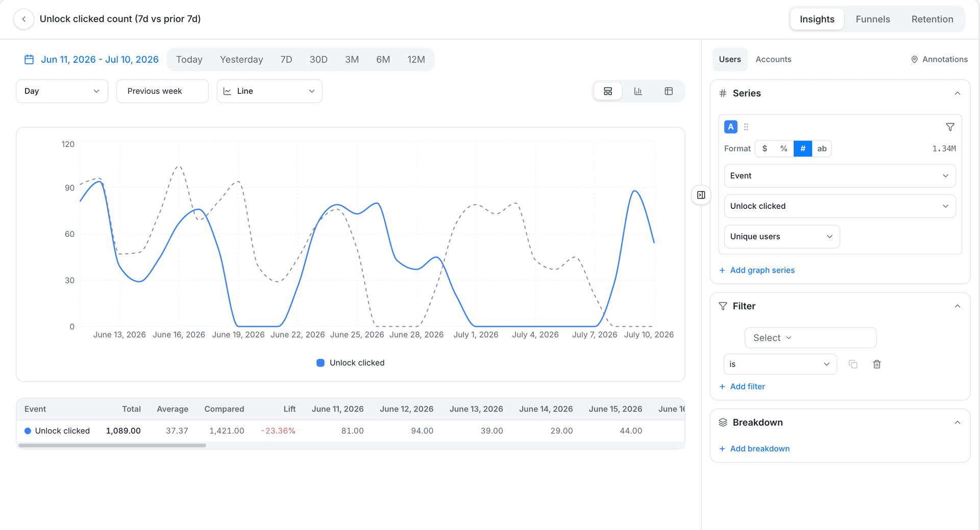
Task: Switch to the Insights tab
Action: pos(817,19)
